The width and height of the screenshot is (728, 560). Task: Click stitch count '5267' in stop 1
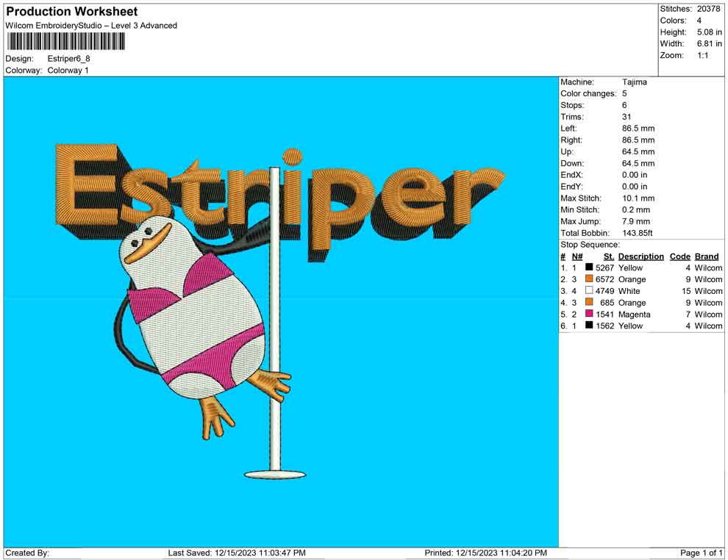(x=604, y=268)
